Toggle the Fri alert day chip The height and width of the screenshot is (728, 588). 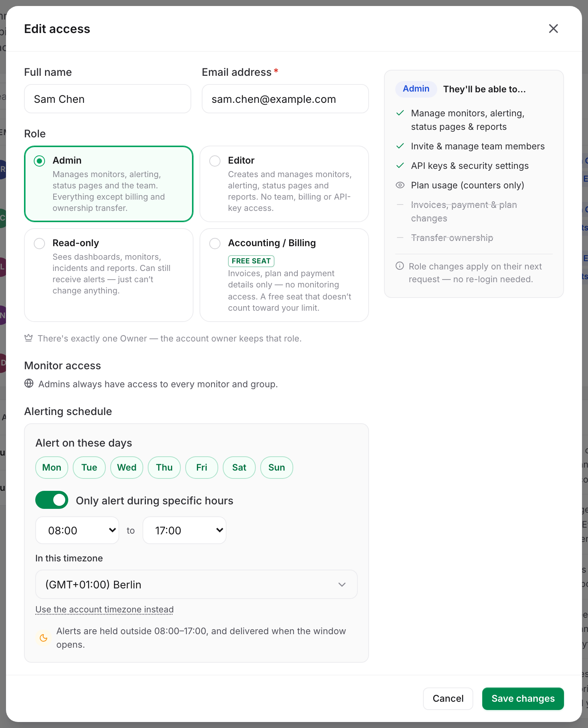click(x=202, y=468)
